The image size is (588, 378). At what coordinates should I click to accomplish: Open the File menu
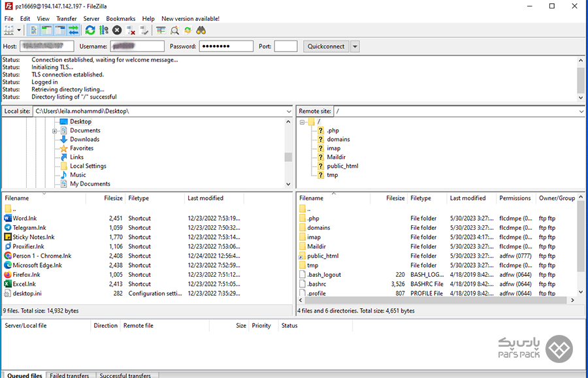[8, 18]
